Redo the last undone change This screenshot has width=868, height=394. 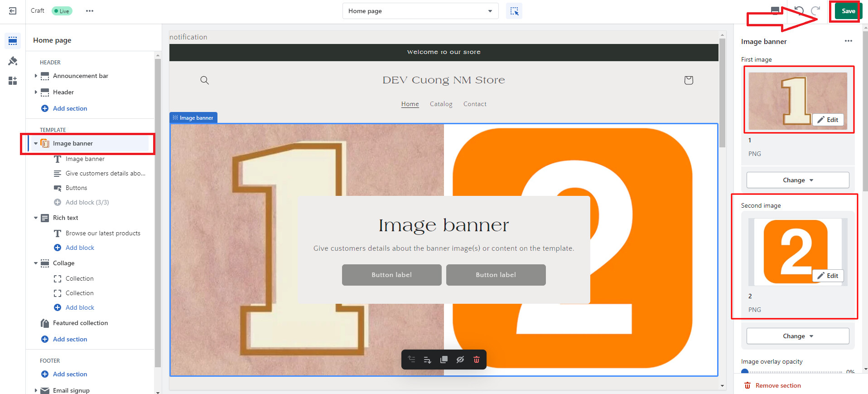(815, 11)
